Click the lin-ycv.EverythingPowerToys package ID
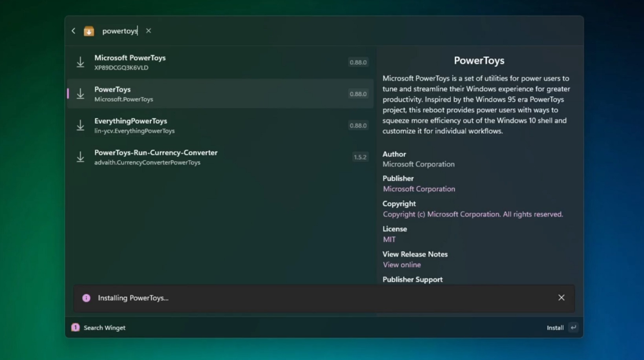 pos(134,131)
